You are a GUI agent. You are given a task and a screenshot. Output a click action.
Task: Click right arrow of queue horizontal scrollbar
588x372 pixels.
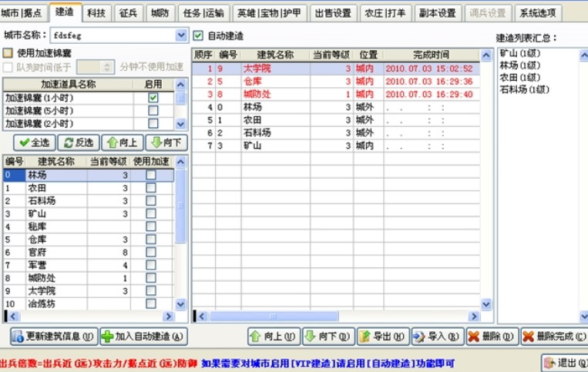tap(475, 317)
